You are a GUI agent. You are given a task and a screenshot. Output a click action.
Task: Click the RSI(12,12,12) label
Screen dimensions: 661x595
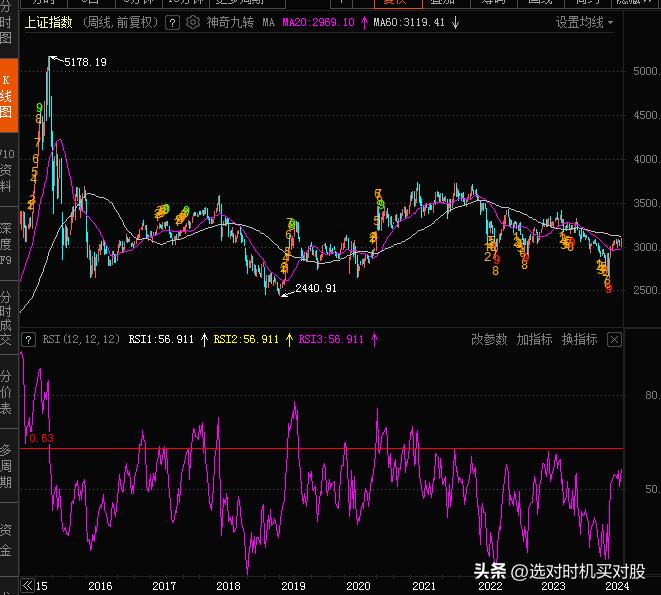[x=81, y=339]
